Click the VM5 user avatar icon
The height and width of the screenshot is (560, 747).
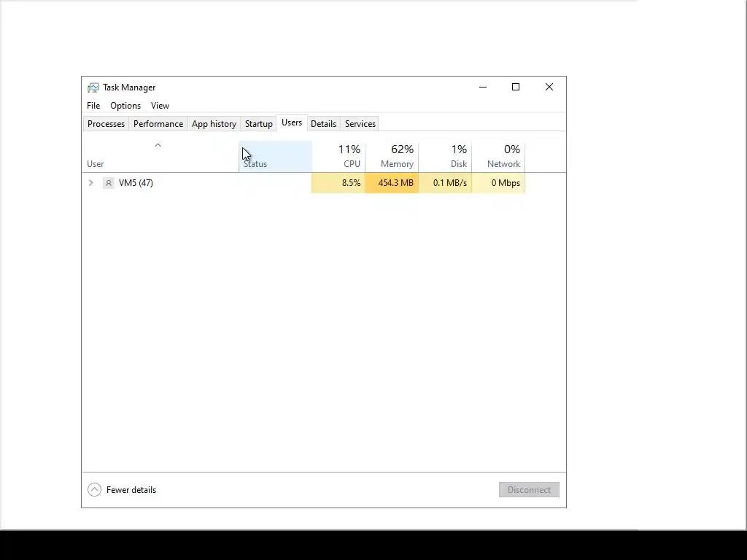[109, 183]
